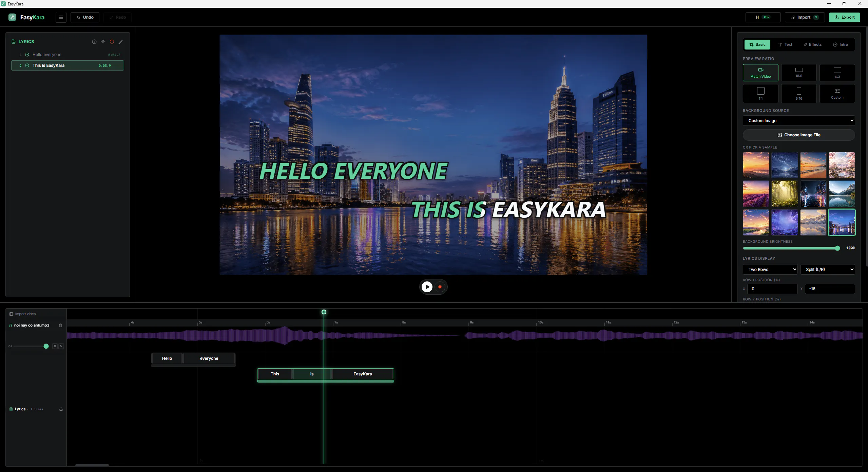Image resolution: width=868 pixels, height=472 pixels.
Task: Open the Background Source dropdown
Action: 799,121
